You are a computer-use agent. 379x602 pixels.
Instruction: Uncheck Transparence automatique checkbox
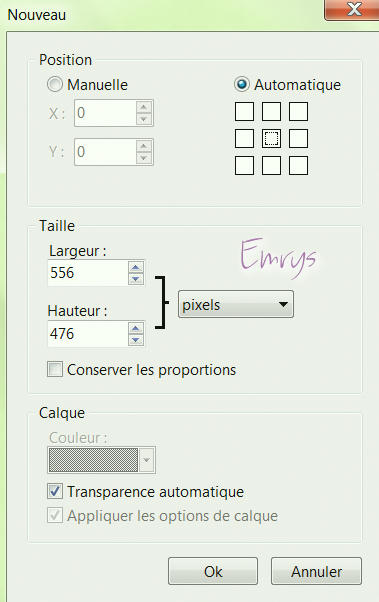tap(55, 491)
